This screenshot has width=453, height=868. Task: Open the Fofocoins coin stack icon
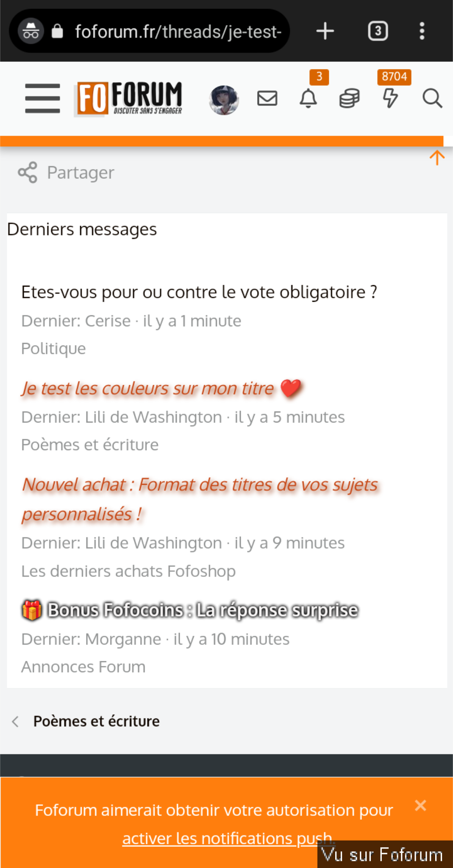[x=349, y=98]
